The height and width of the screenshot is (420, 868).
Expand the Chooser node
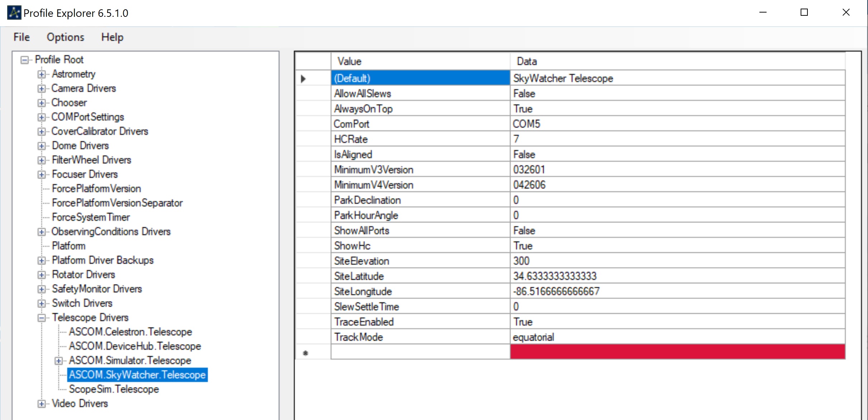[42, 103]
